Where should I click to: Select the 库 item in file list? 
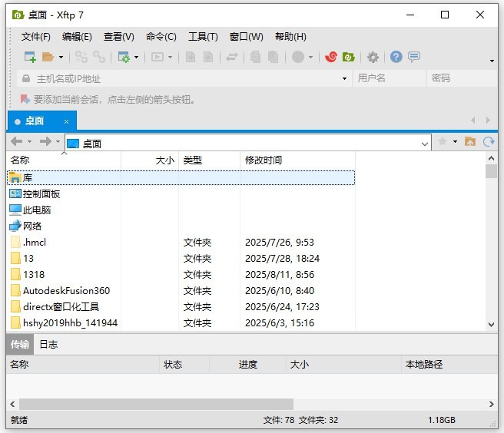point(181,177)
